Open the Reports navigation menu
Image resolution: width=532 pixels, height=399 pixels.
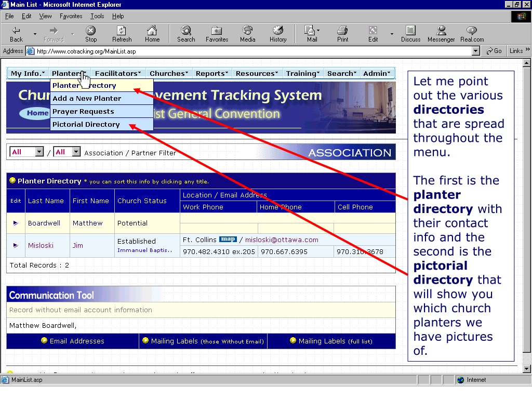pos(212,73)
